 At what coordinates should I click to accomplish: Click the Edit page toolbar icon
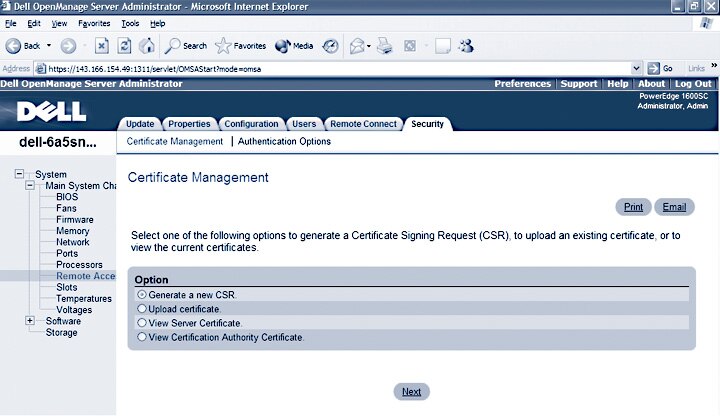click(x=410, y=46)
